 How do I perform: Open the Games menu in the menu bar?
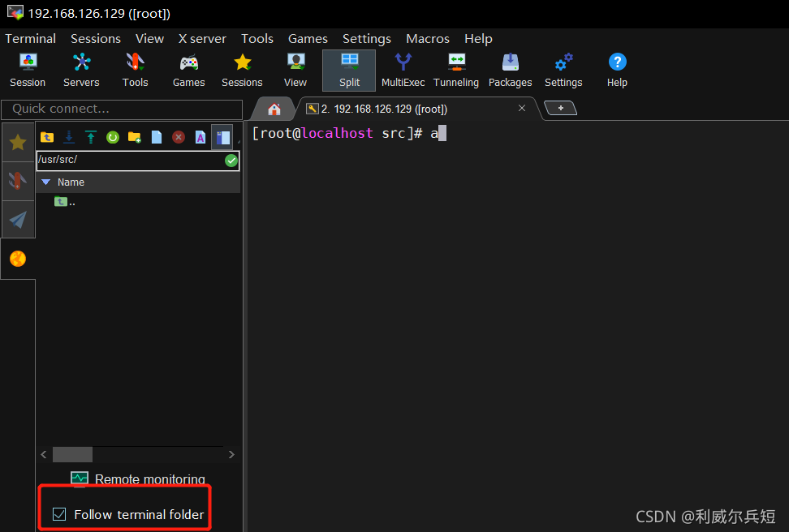(x=308, y=39)
